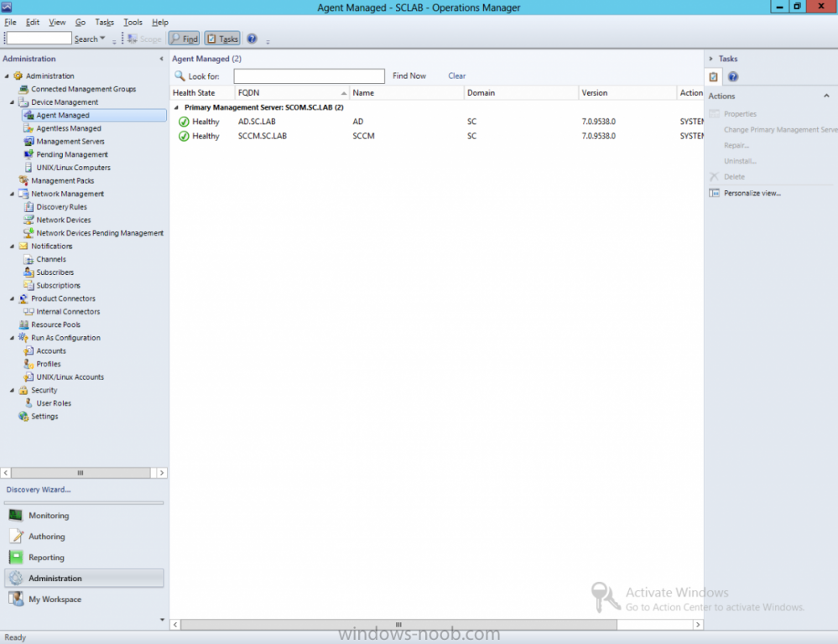Screen dimensions: 838x644
Task: Open the Tasks menu
Action: tap(104, 22)
